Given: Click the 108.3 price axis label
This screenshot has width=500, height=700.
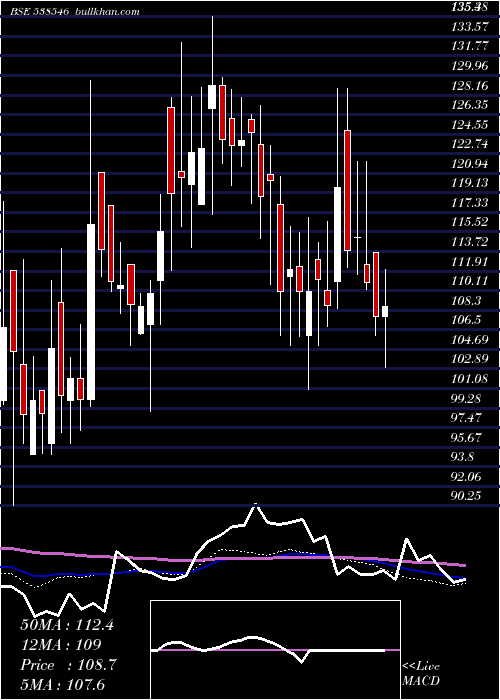Looking at the screenshot, I should click(x=466, y=300).
